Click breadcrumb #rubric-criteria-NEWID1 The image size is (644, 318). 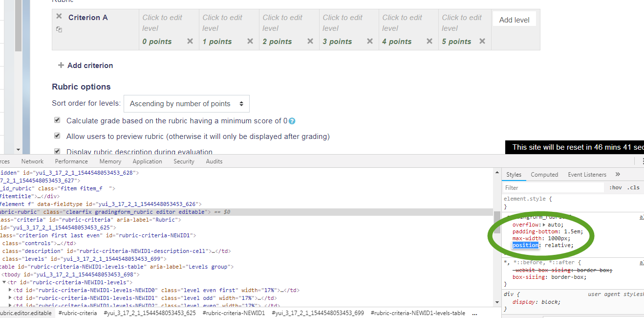click(234, 313)
